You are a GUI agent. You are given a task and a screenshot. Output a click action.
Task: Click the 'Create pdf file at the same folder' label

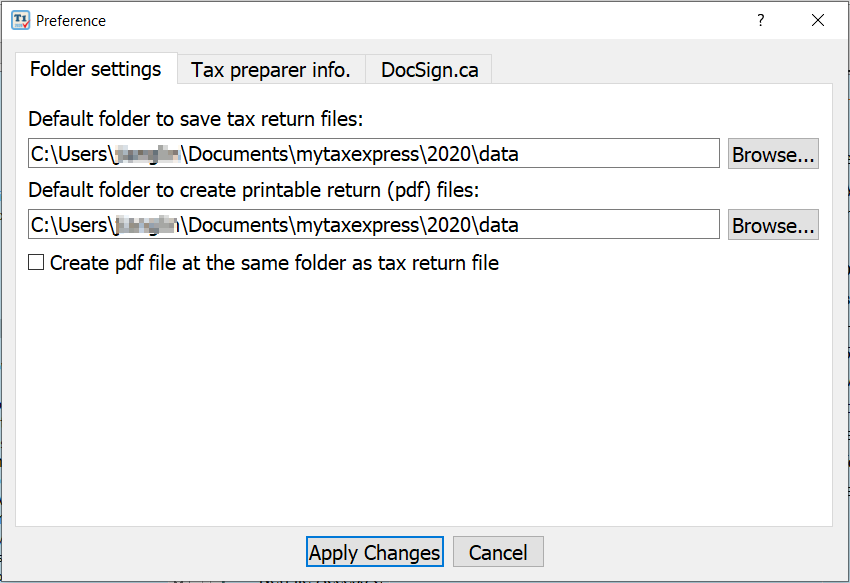click(x=274, y=263)
